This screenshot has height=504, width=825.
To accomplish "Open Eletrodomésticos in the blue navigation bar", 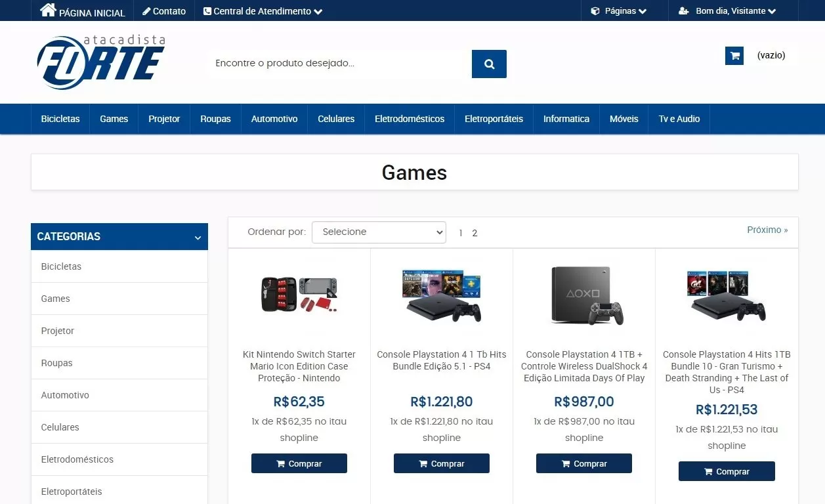I will coord(410,119).
